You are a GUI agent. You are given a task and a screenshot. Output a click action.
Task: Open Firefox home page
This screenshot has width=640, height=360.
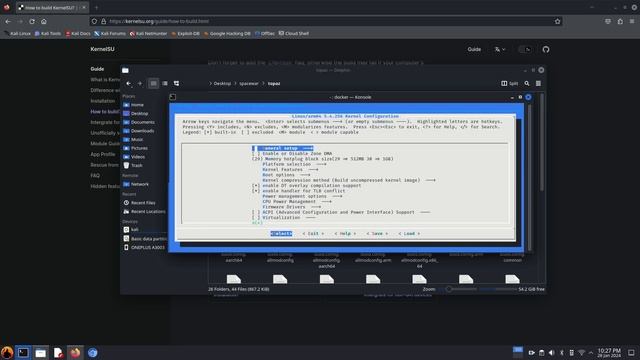pos(44,21)
